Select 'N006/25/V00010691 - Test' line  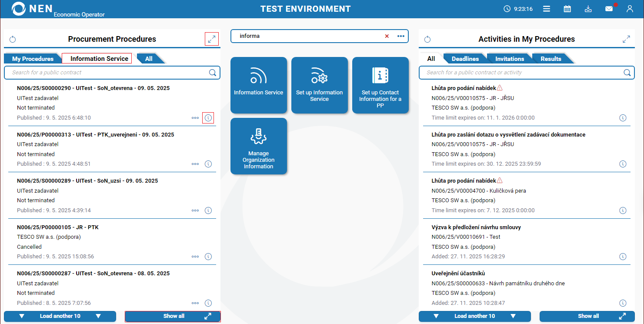[x=466, y=237]
